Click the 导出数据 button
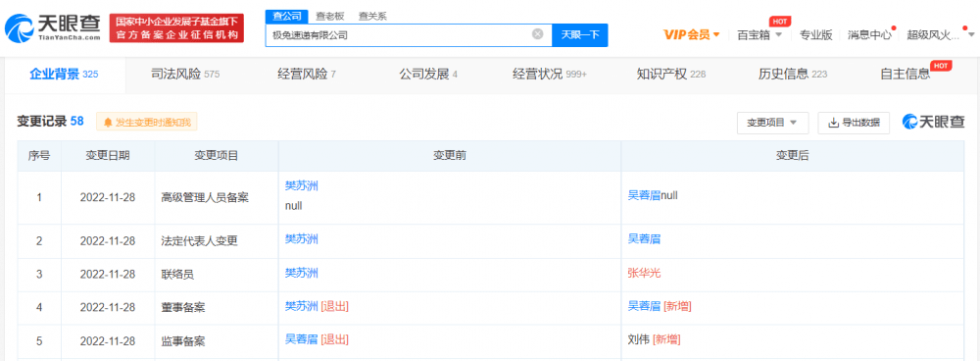The image size is (980, 361). pyautogui.click(x=854, y=123)
